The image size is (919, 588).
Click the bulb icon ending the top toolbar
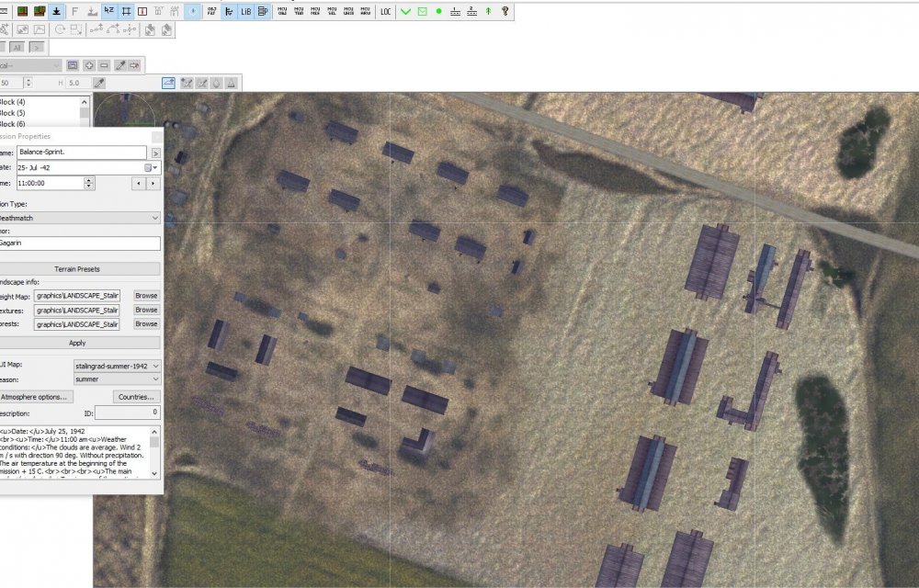pos(505,11)
